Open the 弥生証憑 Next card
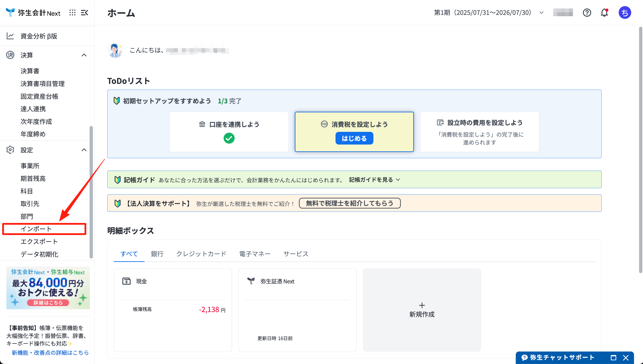This screenshot has height=364, width=643. (297, 310)
